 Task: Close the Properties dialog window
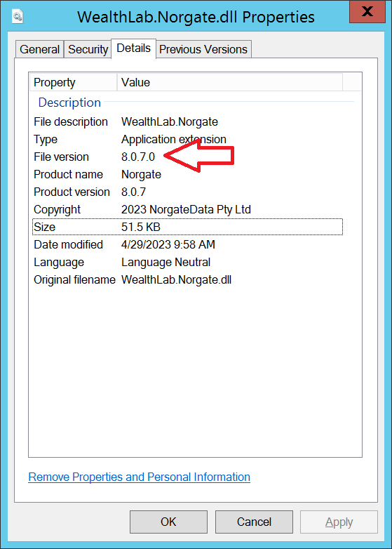coord(367,11)
